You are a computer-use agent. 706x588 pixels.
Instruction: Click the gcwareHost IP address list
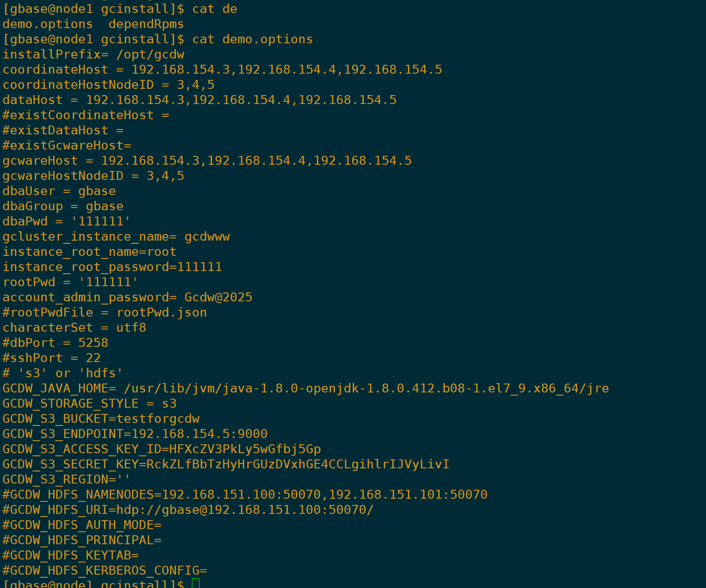pos(256,161)
